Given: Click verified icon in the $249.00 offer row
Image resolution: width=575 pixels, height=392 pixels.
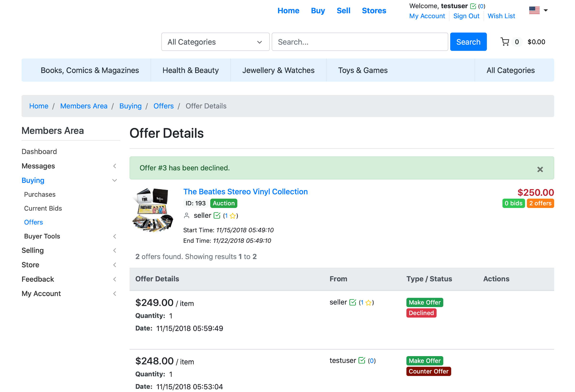Looking at the screenshot, I should 353,302.
